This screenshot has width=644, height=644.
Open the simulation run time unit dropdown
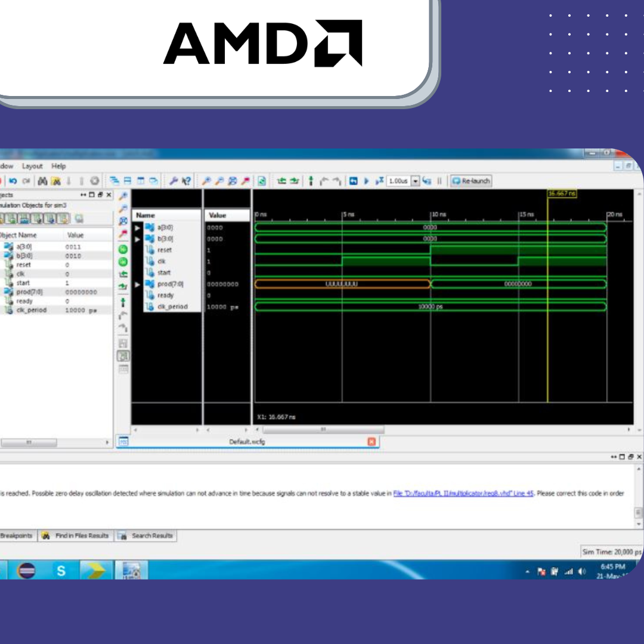pos(416,181)
